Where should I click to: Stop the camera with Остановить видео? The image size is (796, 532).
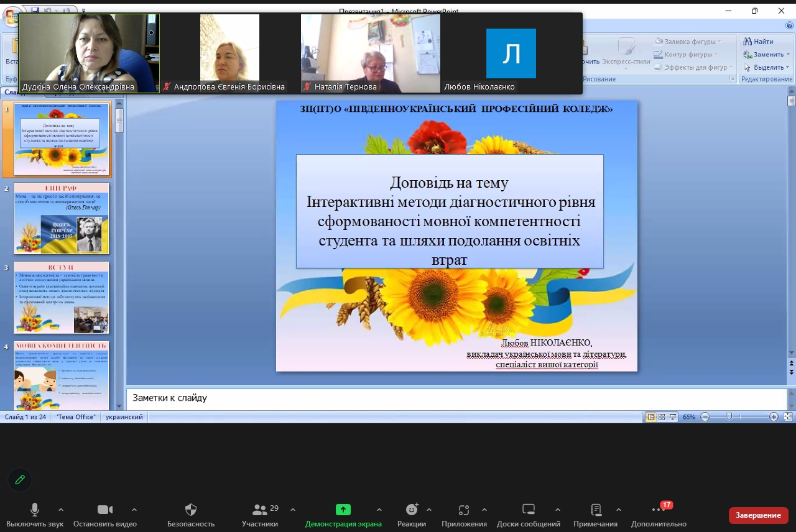(x=105, y=515)
